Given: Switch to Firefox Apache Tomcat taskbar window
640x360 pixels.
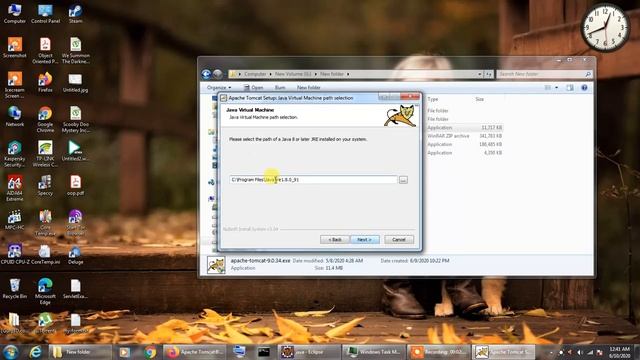Looking at the screenshot, I should coord(194,352).
